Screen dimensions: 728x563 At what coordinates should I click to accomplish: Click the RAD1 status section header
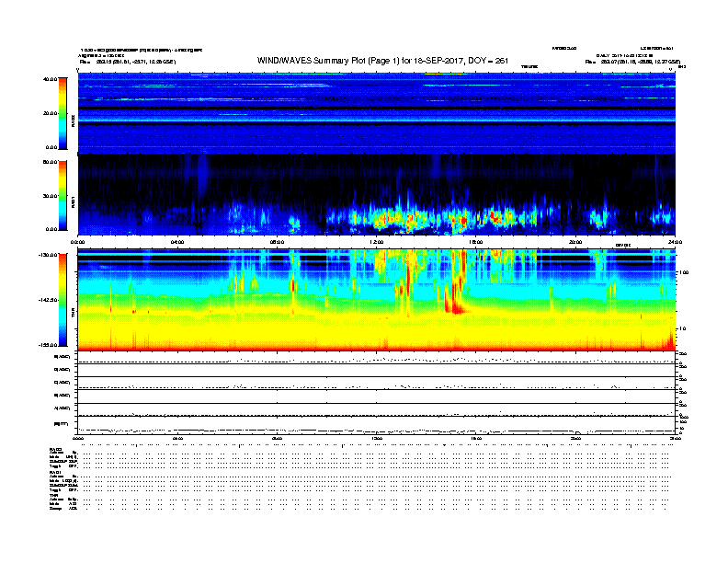55,473
